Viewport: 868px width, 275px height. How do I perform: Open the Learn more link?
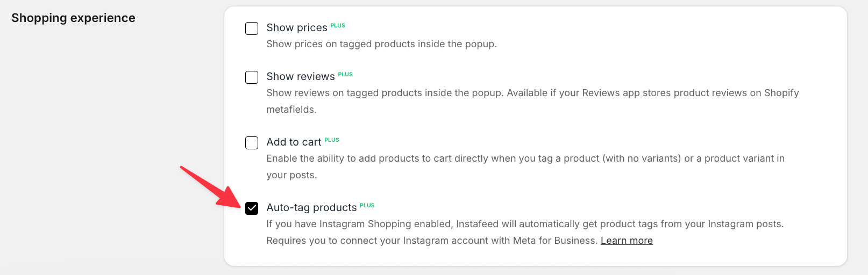(x=627, y=241)
